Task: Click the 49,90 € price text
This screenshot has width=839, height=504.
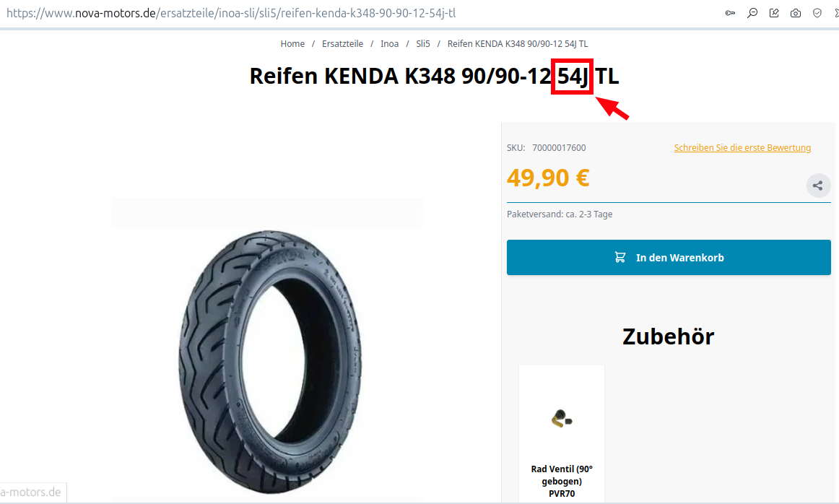Action: (x=548, y=178)
